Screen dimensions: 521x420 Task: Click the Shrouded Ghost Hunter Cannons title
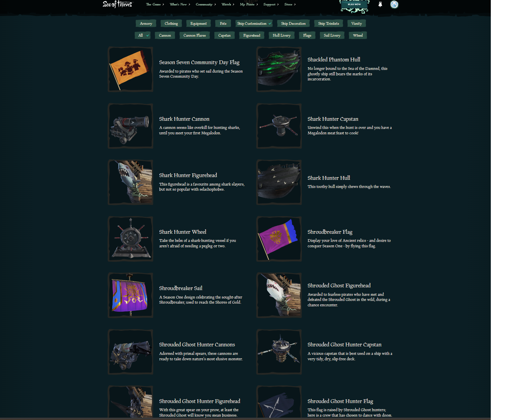[x=197, y=345]
